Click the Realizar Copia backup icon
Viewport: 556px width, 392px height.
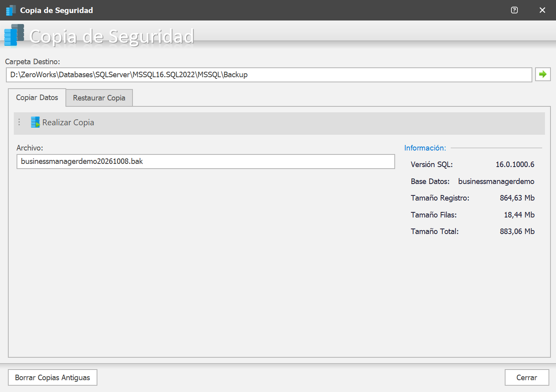[x=35, y=122]
